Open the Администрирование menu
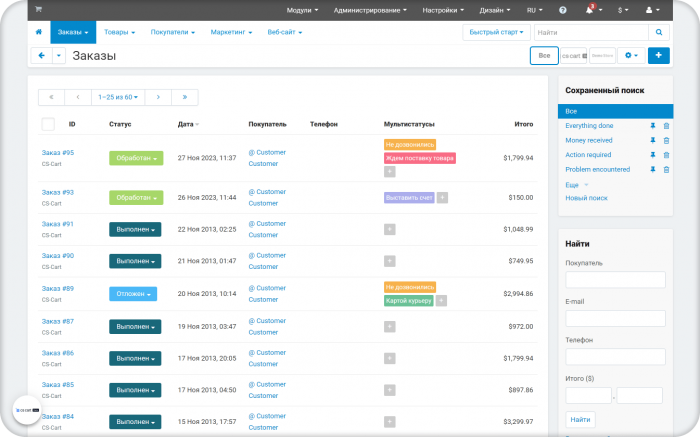 tap(370, 10)
